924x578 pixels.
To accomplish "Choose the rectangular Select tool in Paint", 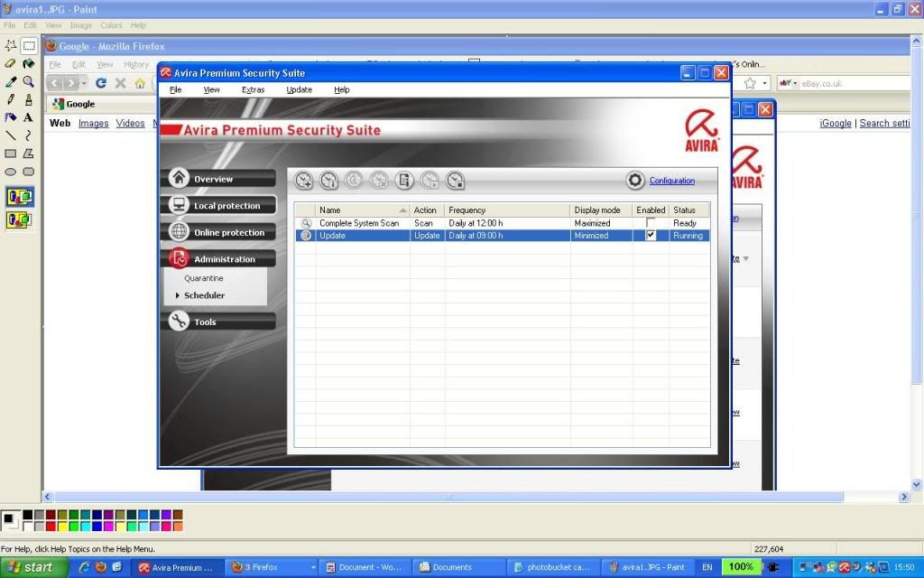I will pos(28,45).
